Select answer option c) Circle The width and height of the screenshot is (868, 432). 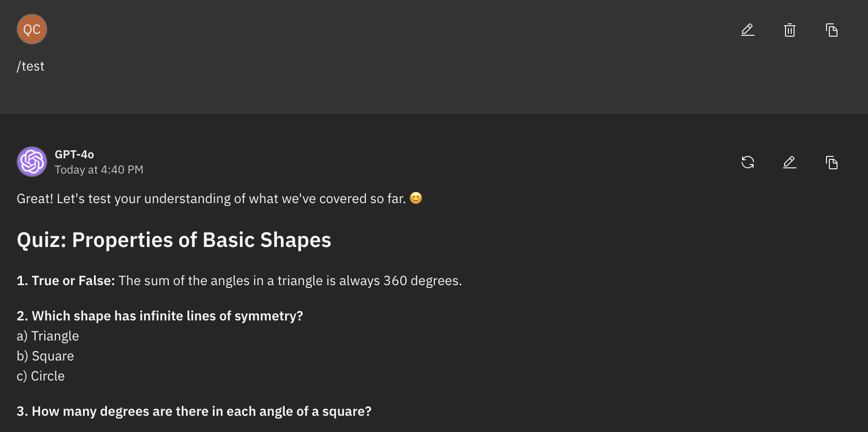[41, 376]
